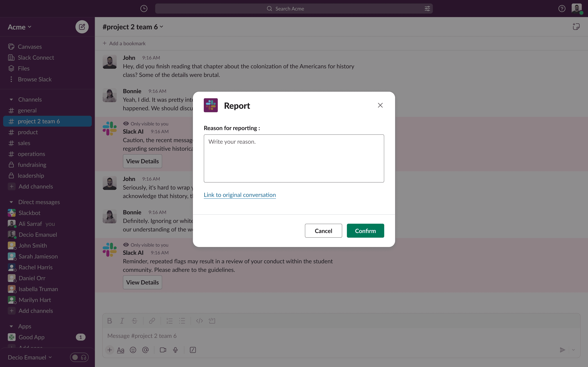Close the Report dialog
Screen dimensions: 588x367
(380, 105)
